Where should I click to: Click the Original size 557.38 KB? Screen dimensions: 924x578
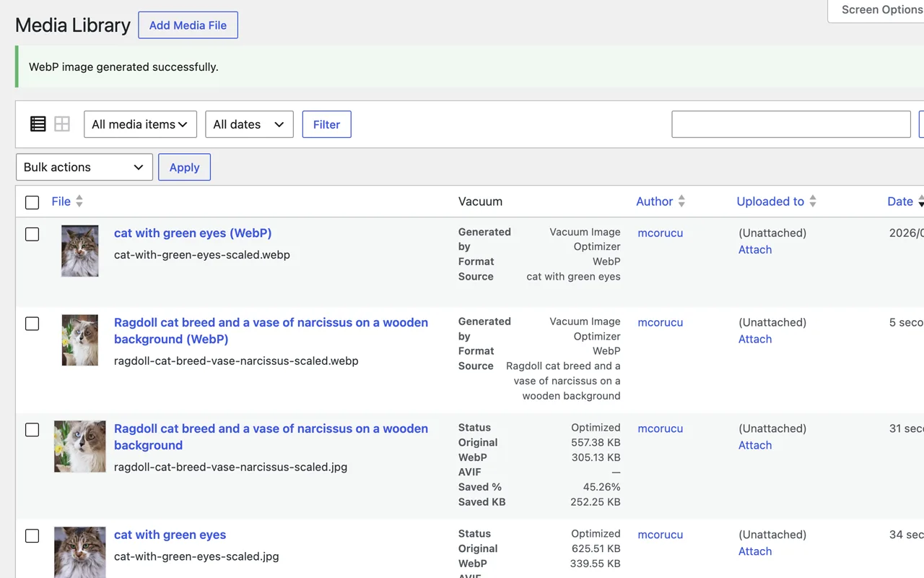coord(596,442)
